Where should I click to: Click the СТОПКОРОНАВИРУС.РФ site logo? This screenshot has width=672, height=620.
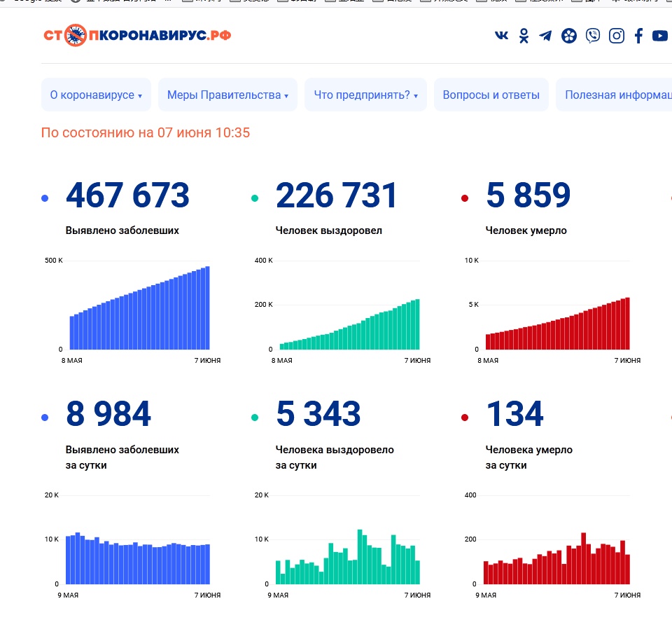click(137, 36)
